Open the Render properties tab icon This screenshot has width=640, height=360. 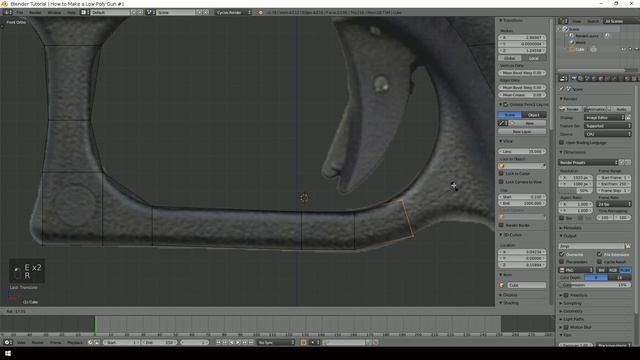click(x=574, y=78)
